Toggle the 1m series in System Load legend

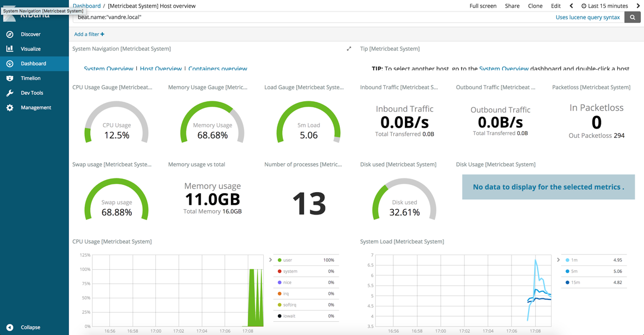click(x=575, y=260)
